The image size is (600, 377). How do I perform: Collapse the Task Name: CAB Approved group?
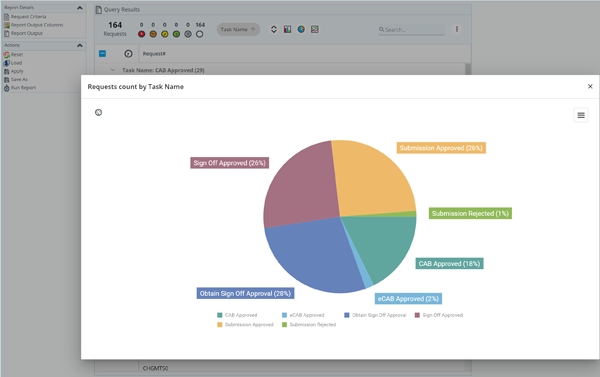click(112, 70)
